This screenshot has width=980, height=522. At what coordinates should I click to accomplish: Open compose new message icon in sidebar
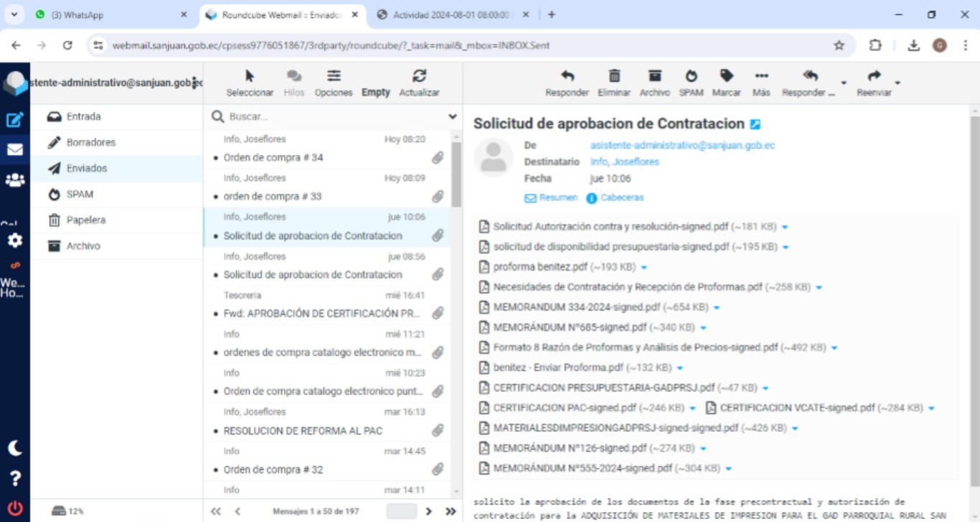point(14,120)
